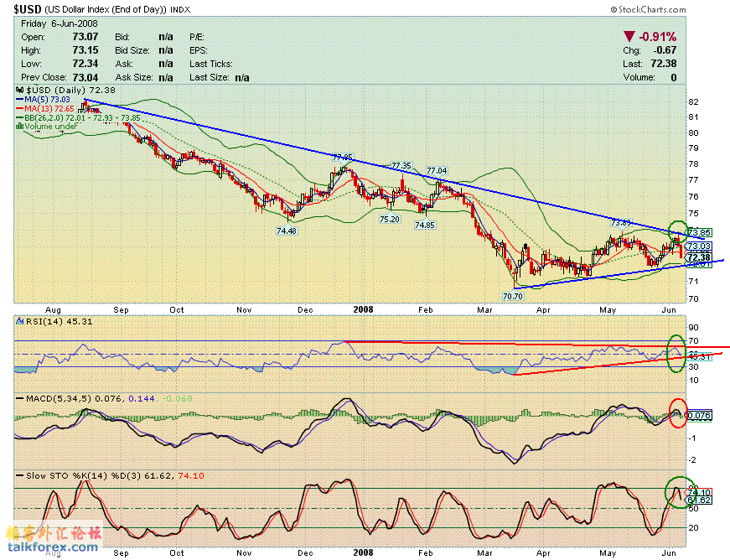Screen dimensions: 730x560
Task: Click the 75.20 price label
Action: pos(390,220)
